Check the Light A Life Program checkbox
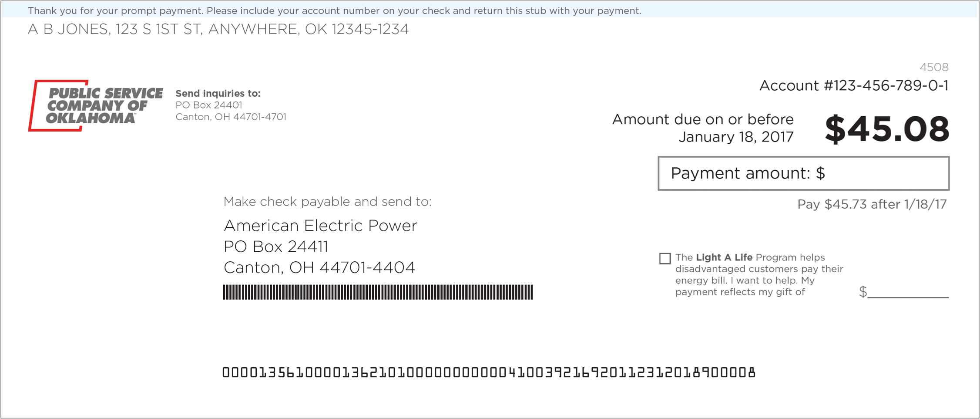 coord(665,258)
